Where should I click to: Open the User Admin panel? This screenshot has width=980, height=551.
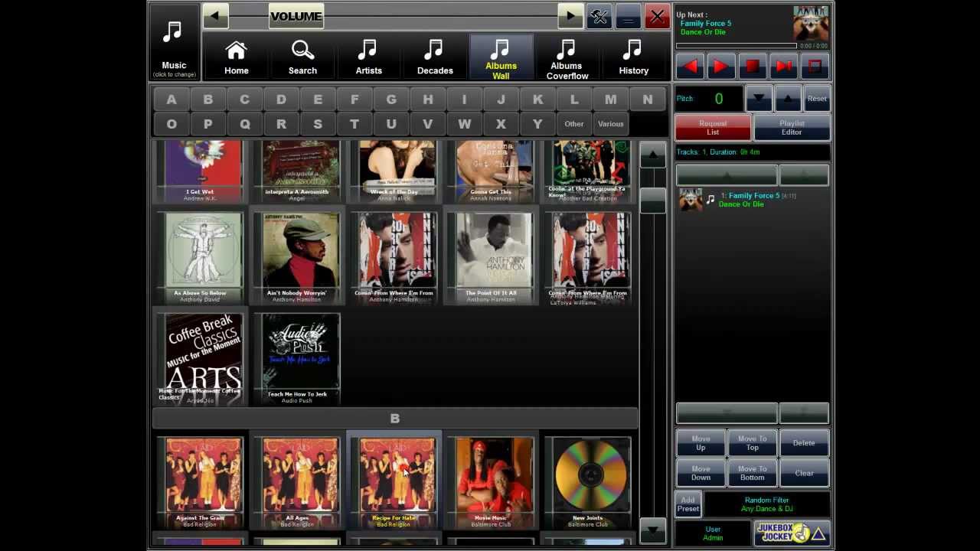(713, 533)
